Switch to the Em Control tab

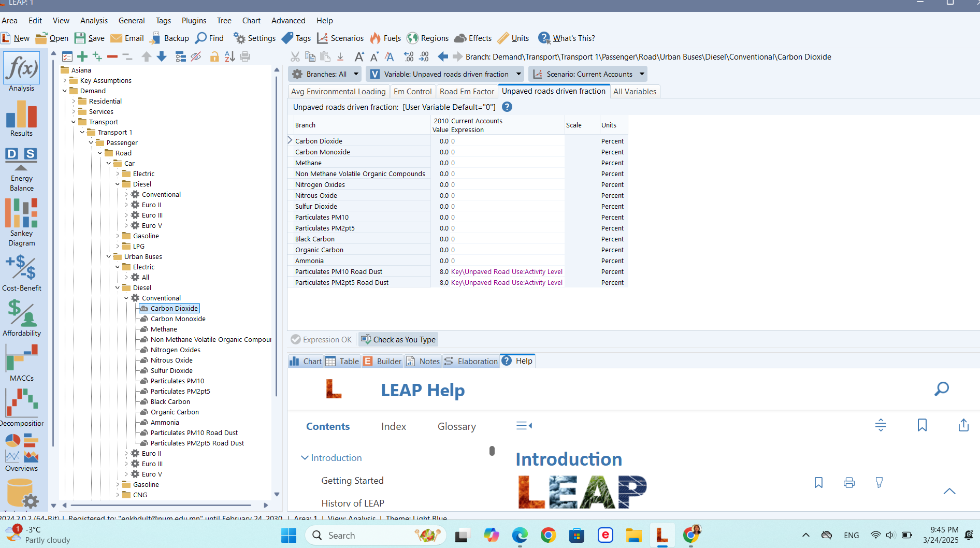click(412, 91)
